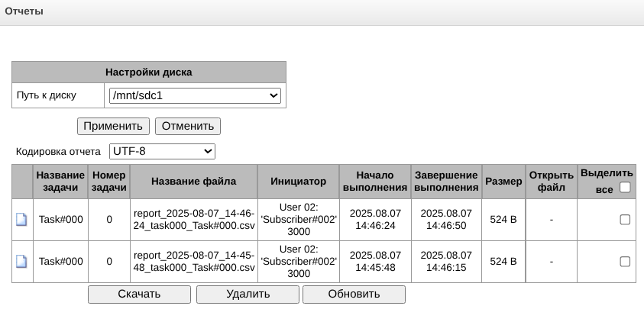This screenshot has height=309, width=644.
Task: Select the checkbox for the 14-45-48 report row
Action: pyautogui.click(x=625, y=262)
